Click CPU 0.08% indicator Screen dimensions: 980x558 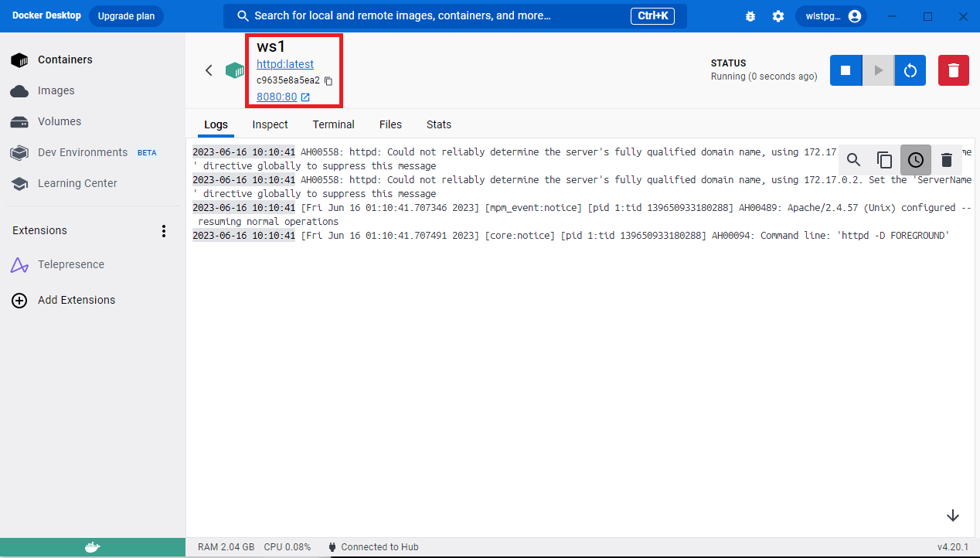(288, 547)
